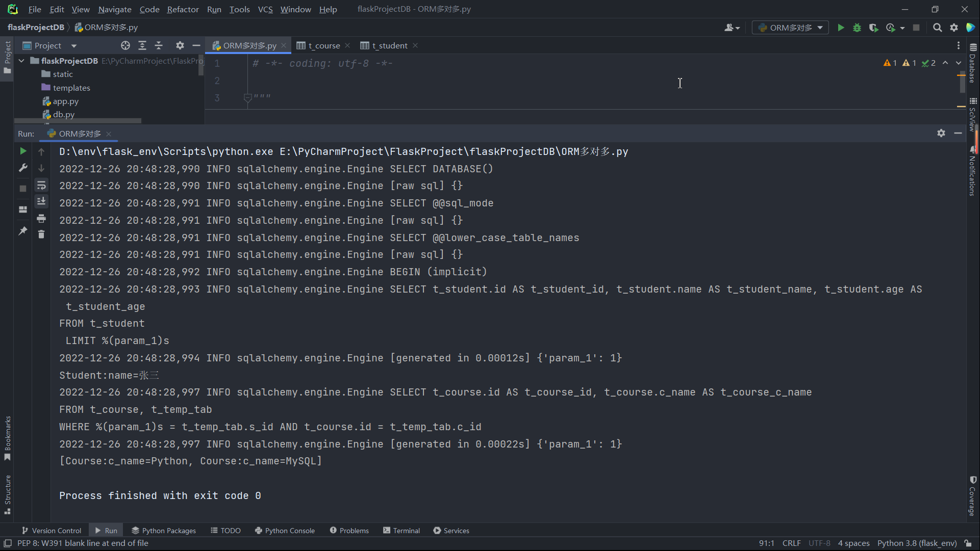Rerun ORM多对多 in Run panel
The height and width of the screenshot is (551, 980).
(23, 151)
